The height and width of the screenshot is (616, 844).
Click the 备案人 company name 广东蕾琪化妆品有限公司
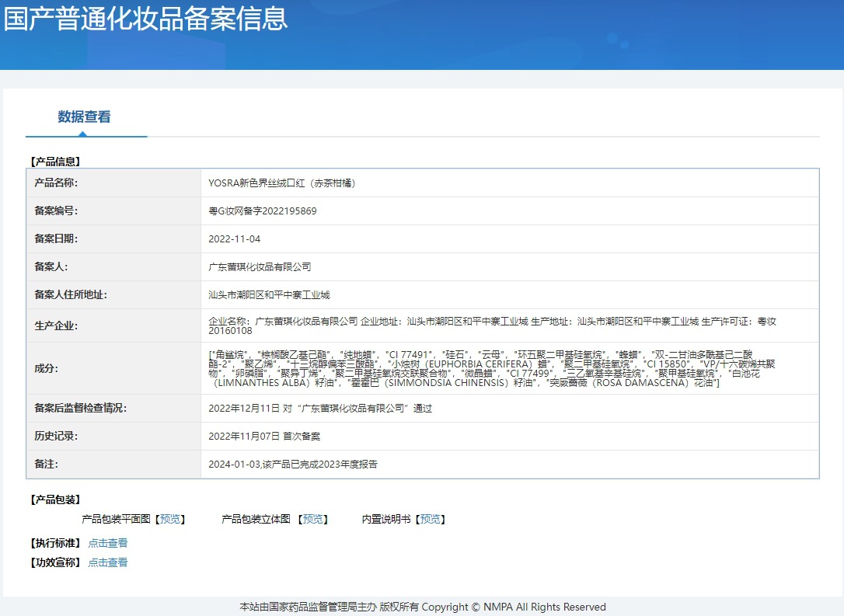click(260, 267)
